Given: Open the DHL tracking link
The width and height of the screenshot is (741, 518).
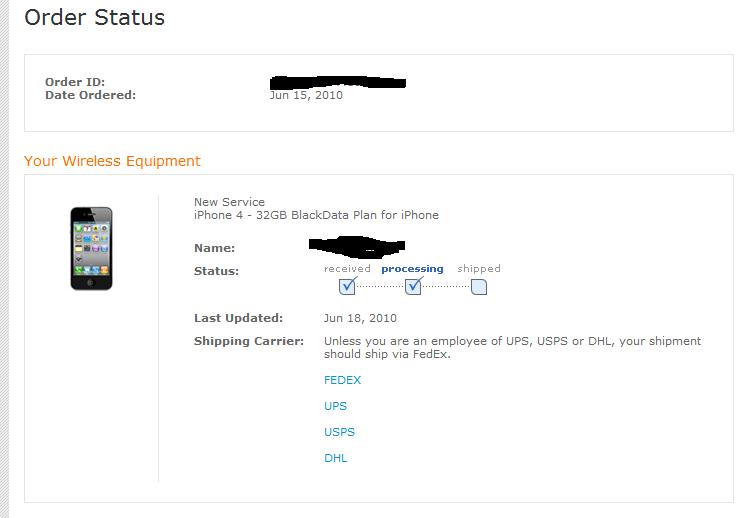Looking at the screenshot, I should 336,458.
